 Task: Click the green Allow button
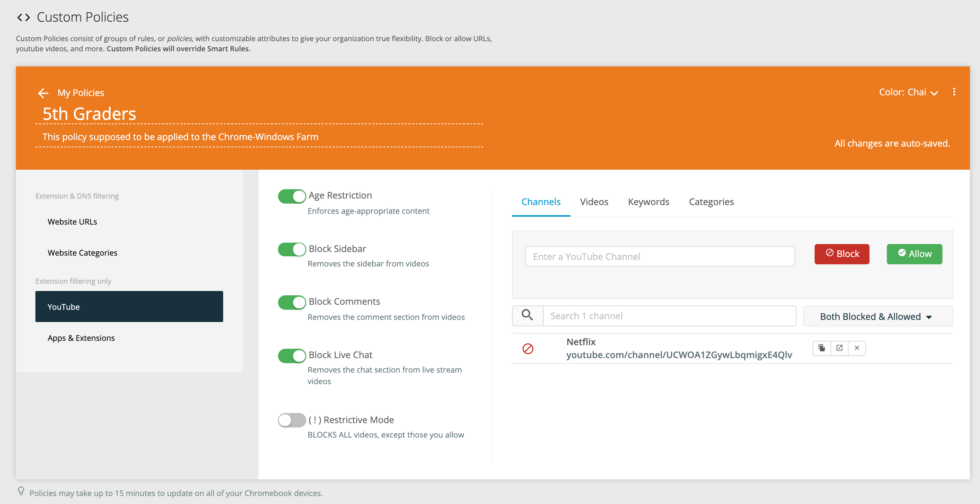pyautogui.click(x=914, y=254)
